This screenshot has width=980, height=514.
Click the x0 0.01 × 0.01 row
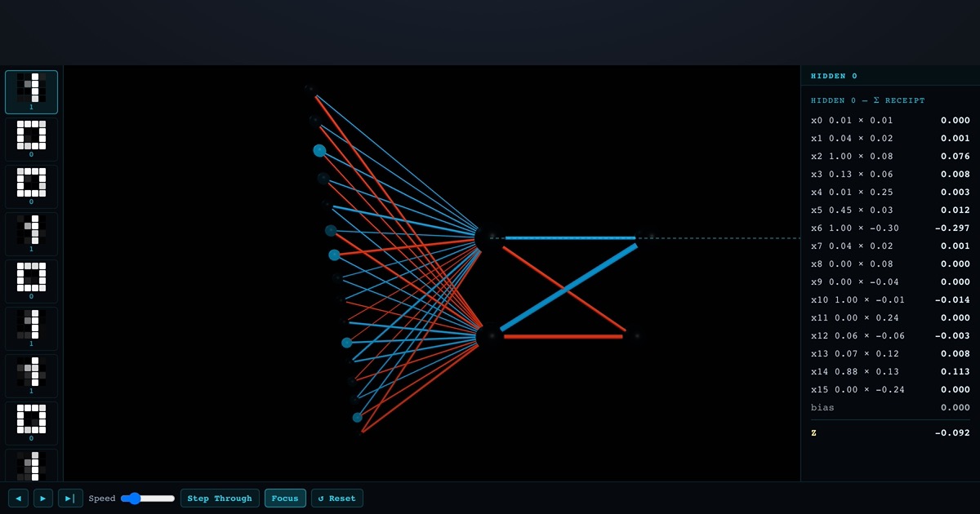890,120
